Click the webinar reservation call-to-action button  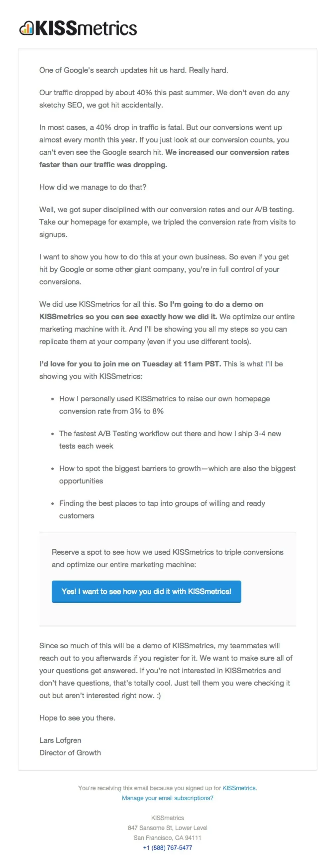coord(146,591)
